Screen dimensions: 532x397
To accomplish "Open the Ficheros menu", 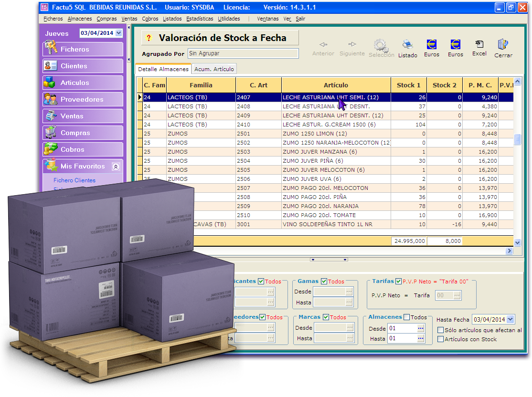I will point(53,19).
